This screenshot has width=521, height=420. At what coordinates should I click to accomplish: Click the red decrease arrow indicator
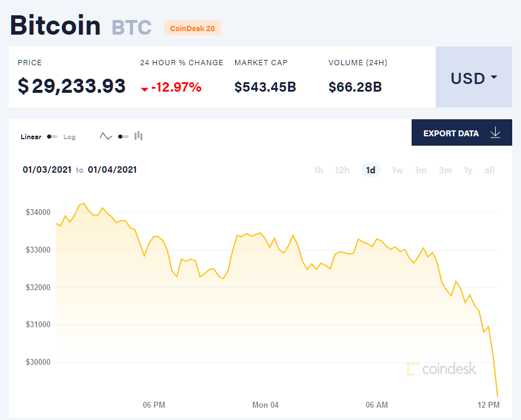pos(144,90)
